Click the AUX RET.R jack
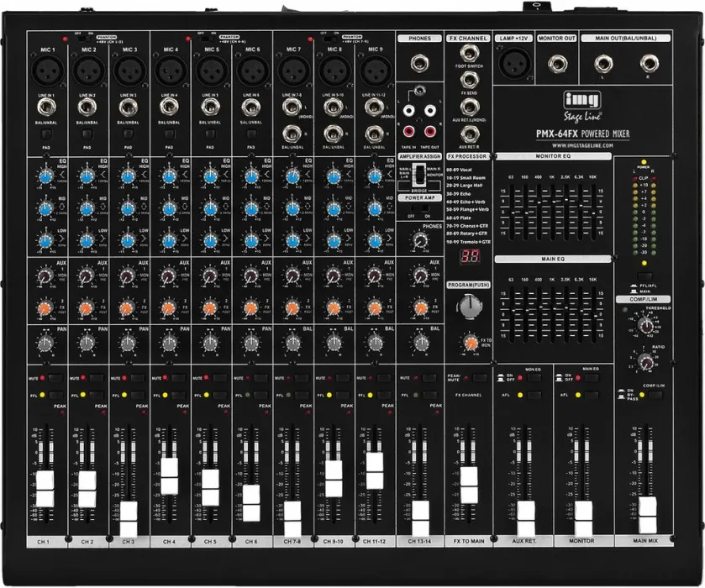This screenshot has width=705, height=588. 468,135
